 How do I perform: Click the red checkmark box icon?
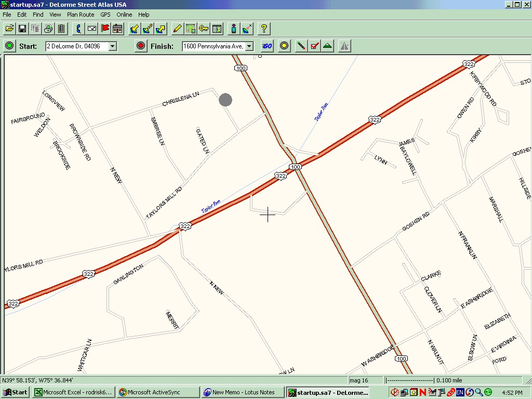coord(314,46)
